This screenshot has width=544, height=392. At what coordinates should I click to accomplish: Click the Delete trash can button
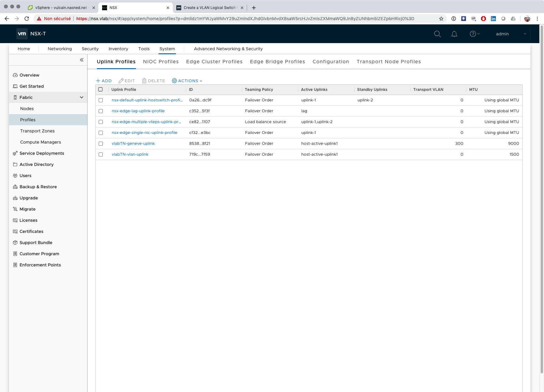pyautogui.click(x=154, y=81)
